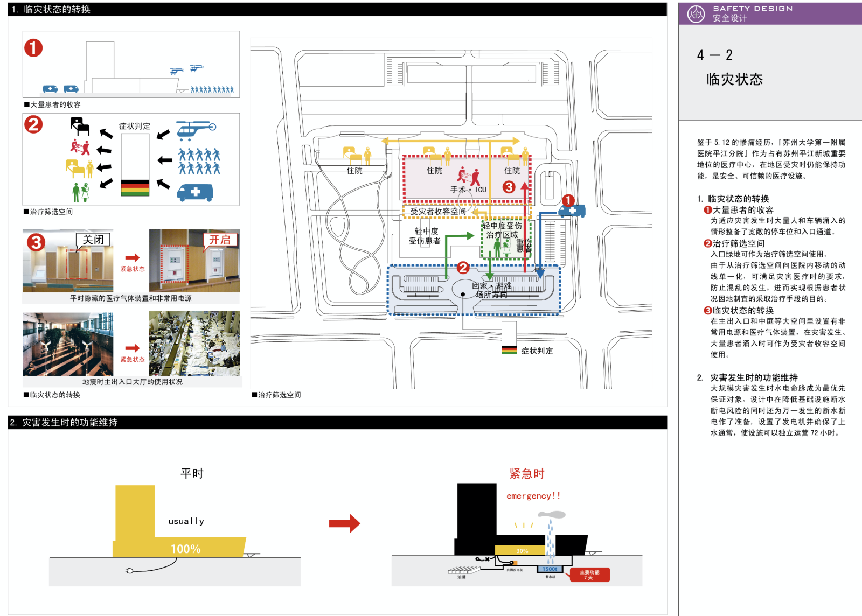Image resolution: width=862 pixels, height=616 pixels.
Task: Select sidebar heading '2. 灾害发生时的功能维持'
Action: click(x=747, y=377)
